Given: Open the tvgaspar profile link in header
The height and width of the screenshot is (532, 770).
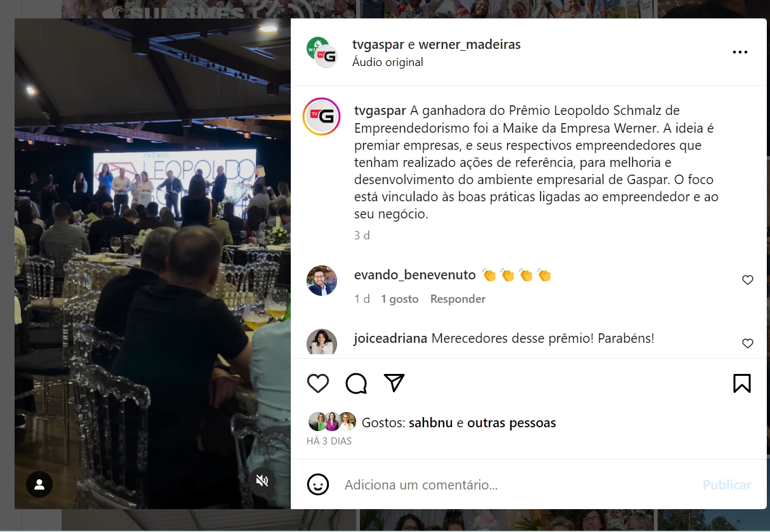Looking at the screenshot, I should [x=378, y=44].
